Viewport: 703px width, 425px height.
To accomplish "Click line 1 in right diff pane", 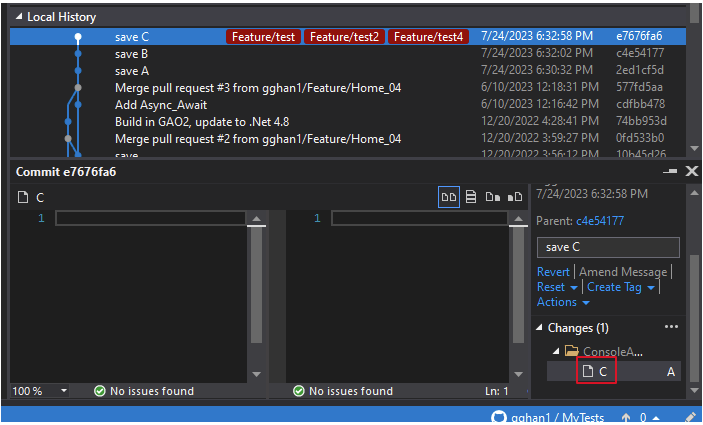I will point(419,218).
